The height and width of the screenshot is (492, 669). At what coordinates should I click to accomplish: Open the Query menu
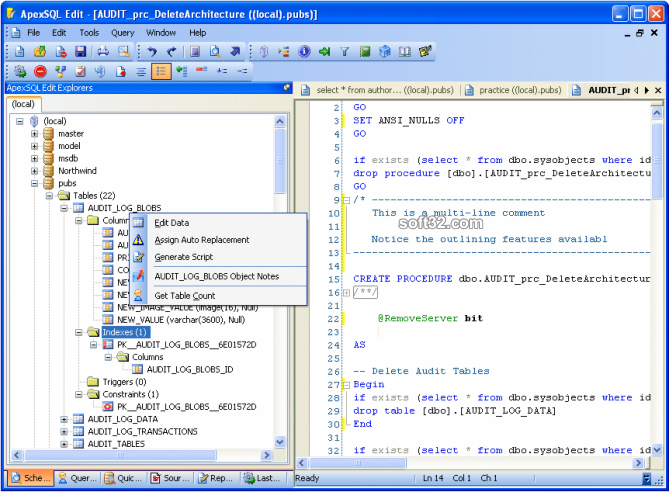tap(122, 33)
